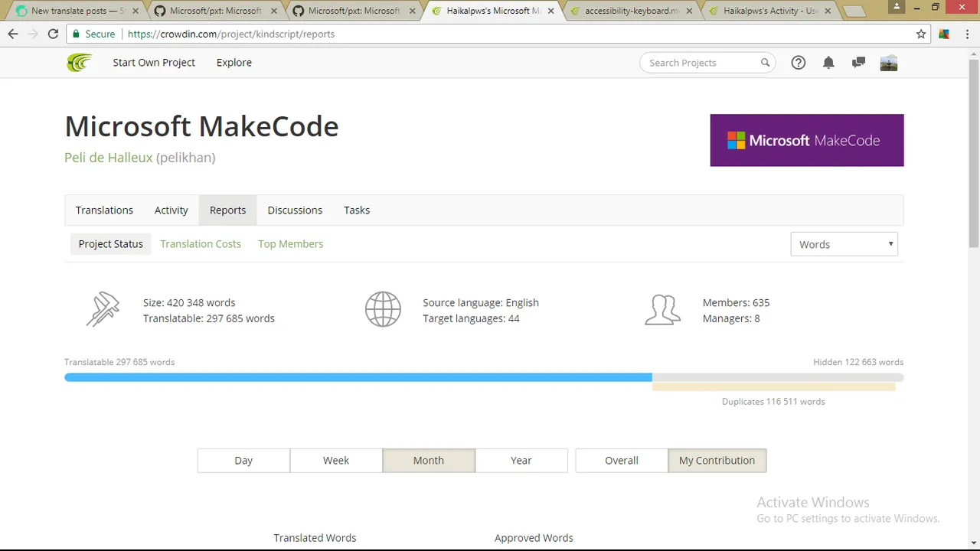Close the New translate posts tab

click(x=136, y=11)
